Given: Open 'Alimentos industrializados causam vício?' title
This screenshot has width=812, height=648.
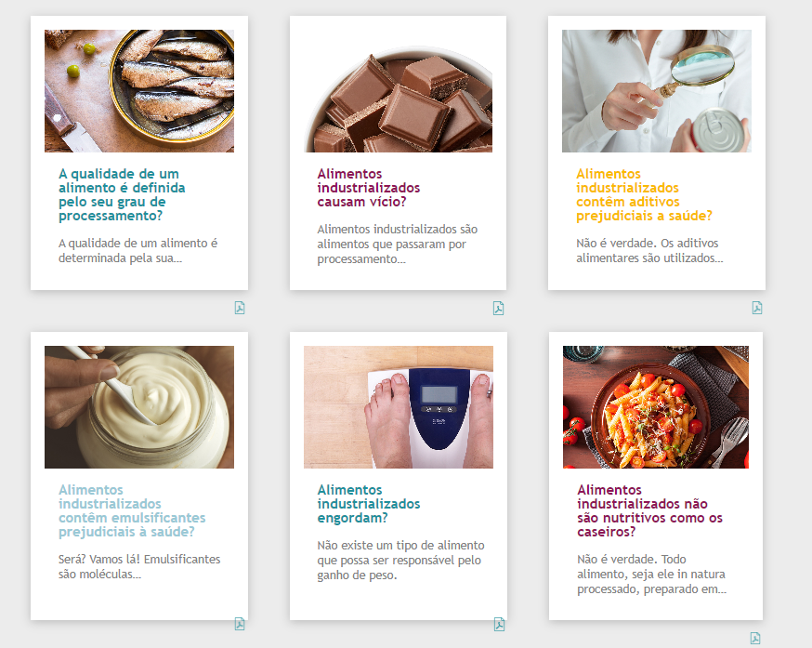Looking at the screenshot, I should (368, 187).
